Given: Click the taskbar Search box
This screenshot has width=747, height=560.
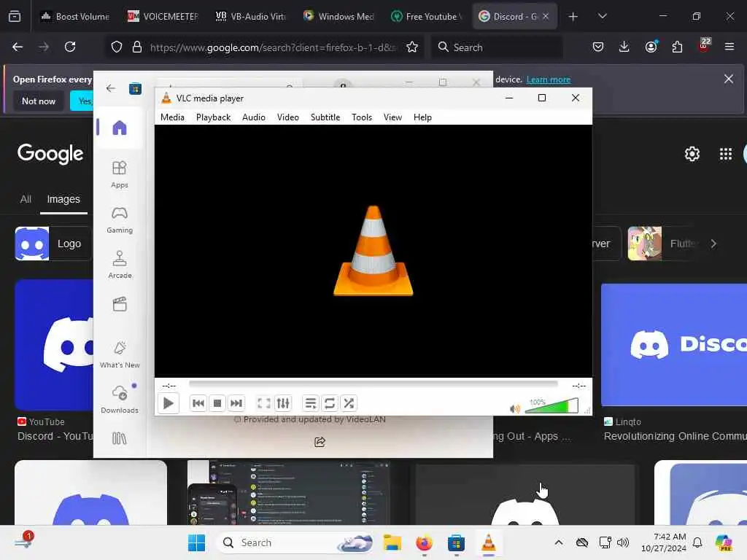Looking at the screenshot, I should pyautogui.click(x=295, y=542).
